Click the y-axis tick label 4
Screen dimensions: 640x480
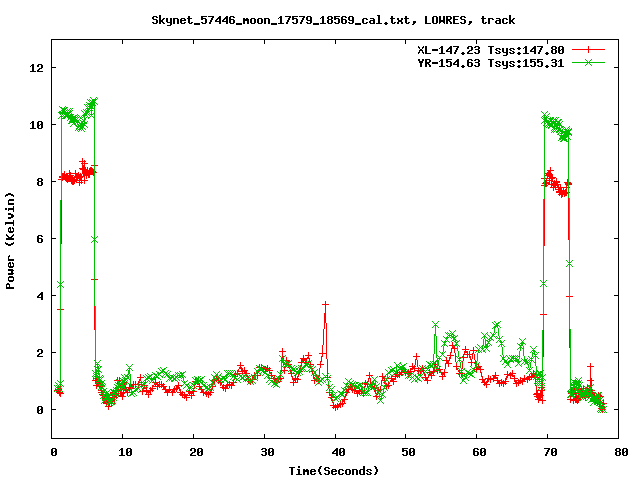[x=40, y=296]
